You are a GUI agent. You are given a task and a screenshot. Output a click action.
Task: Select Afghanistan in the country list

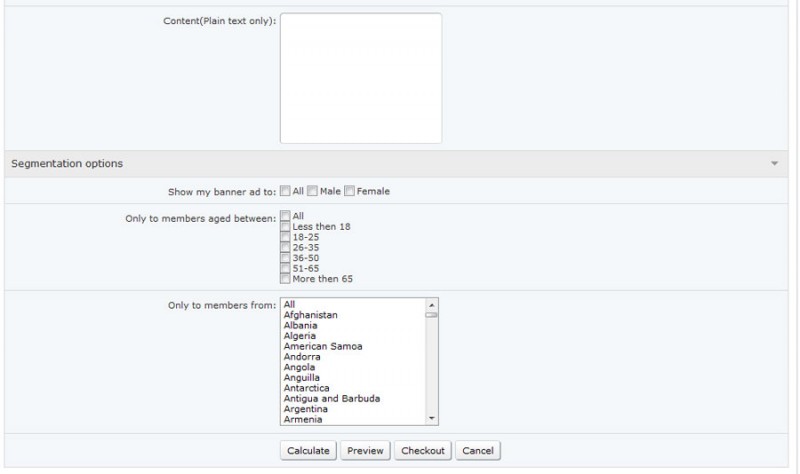tap(311, 315)
